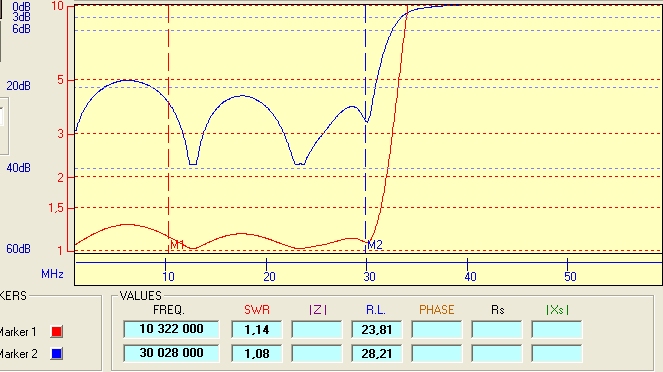Click the empty Marker 2 Rs field

coord(496,353)
